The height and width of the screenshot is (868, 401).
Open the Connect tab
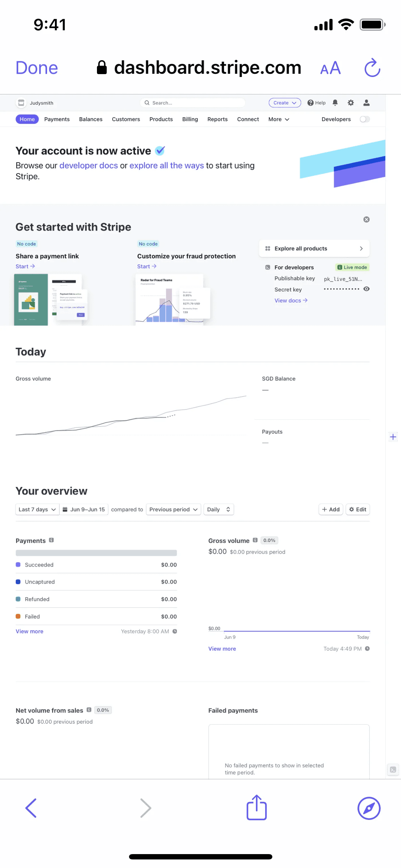248,119
